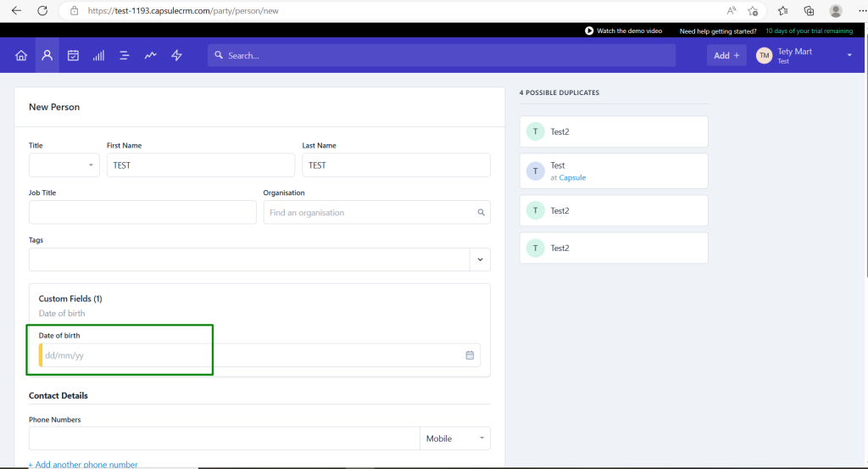Screen dimensions: 868x469
Task: Click the browser back arrow
Action: pos(17,10)
